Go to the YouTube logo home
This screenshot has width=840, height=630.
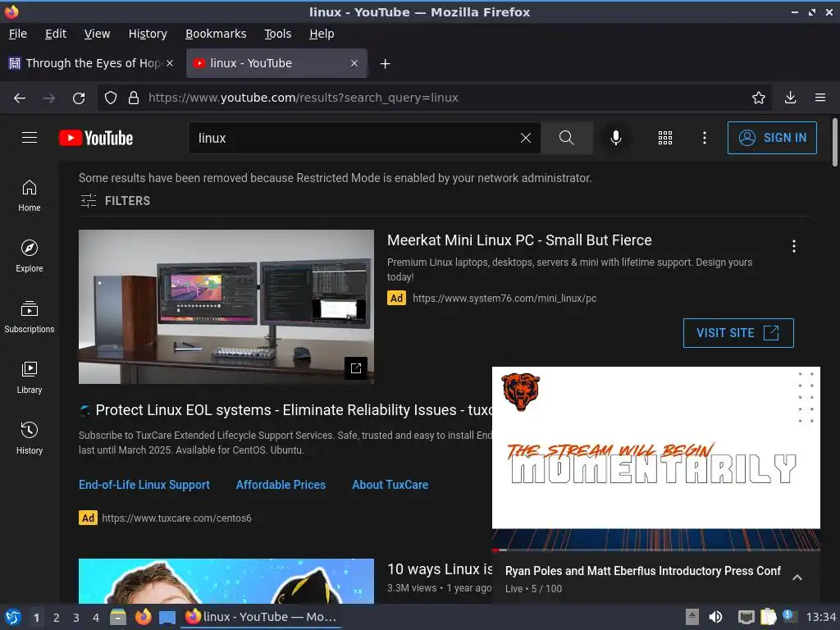point(96,138)
